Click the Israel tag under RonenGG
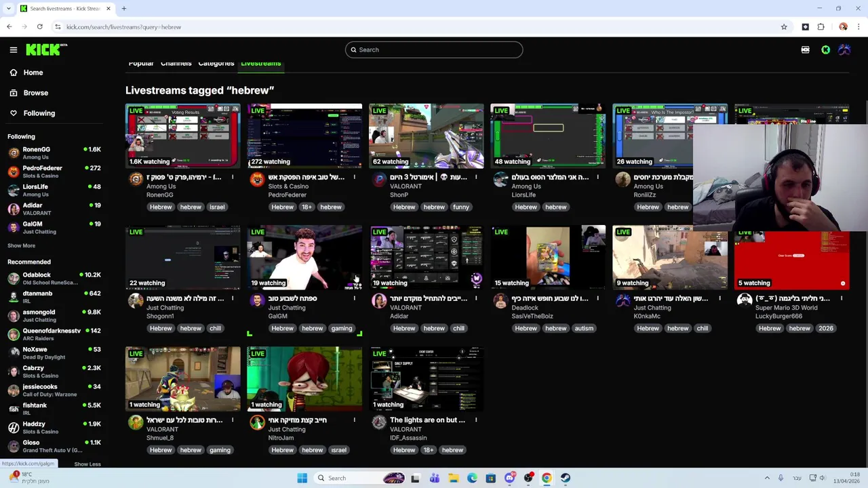Viewport: 868px width, 488px height. pyautogui.click(x=217, y=207)
